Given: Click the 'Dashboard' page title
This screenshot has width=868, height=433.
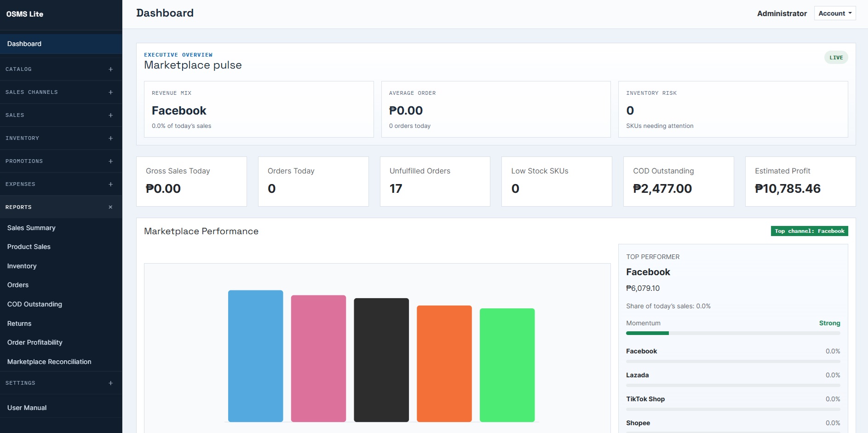Looking at the screenshot, I should point(165,13).
